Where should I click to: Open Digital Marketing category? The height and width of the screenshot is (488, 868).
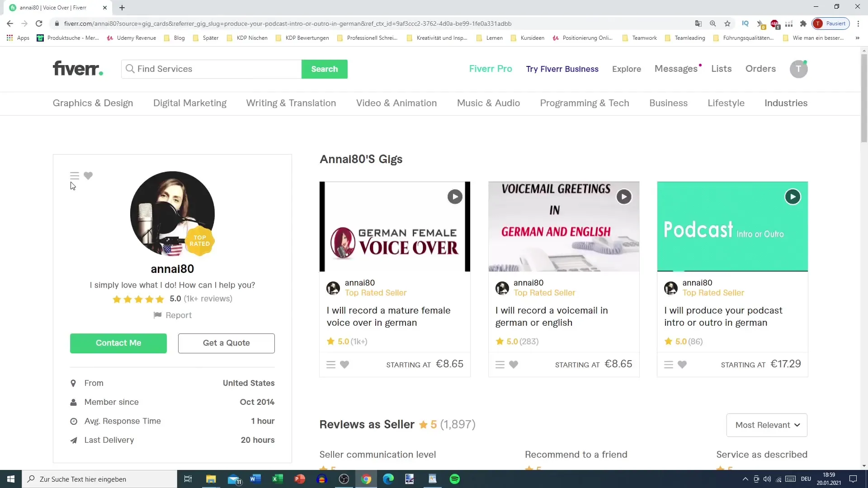pos(190,103)
